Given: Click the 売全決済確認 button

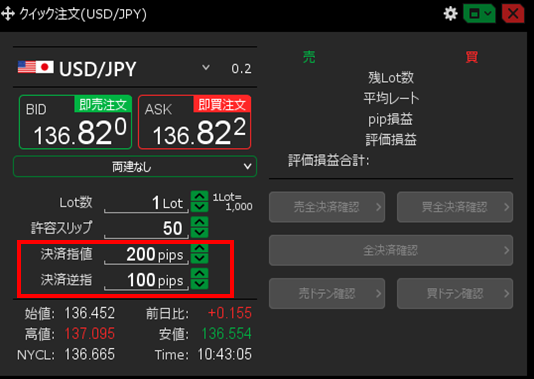Looking at the screenshot, I should [327, 207].
